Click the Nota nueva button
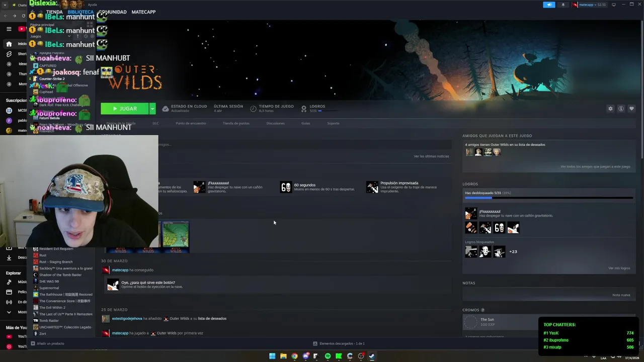 [621, 295]
